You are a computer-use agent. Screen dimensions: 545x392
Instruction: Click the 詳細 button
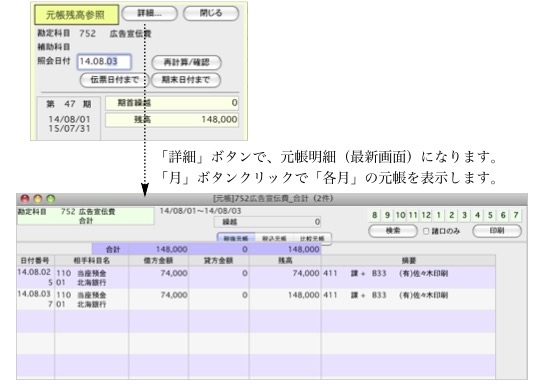coord(149,14)
